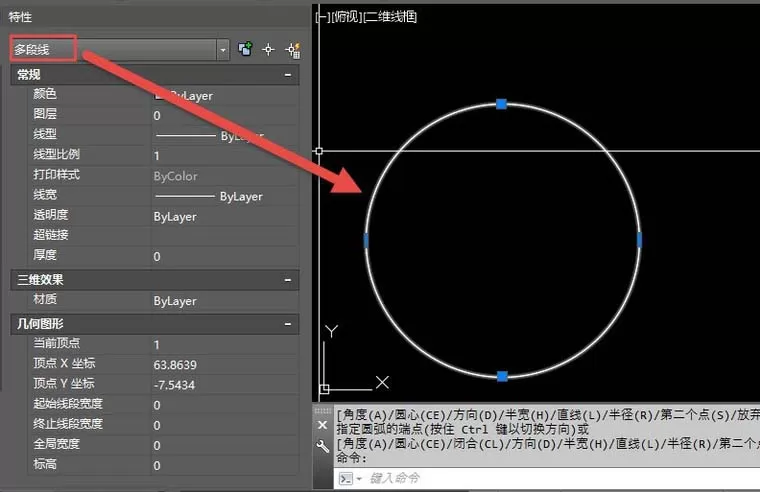Select the bottom blue grip on the circle

coord(502,376)
